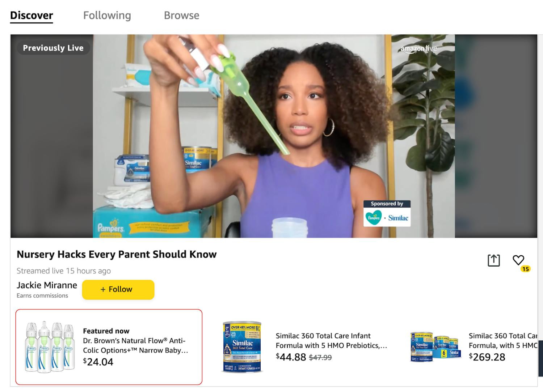Click the share icon beside the heart
543x392 pixels.
[493, 260]
